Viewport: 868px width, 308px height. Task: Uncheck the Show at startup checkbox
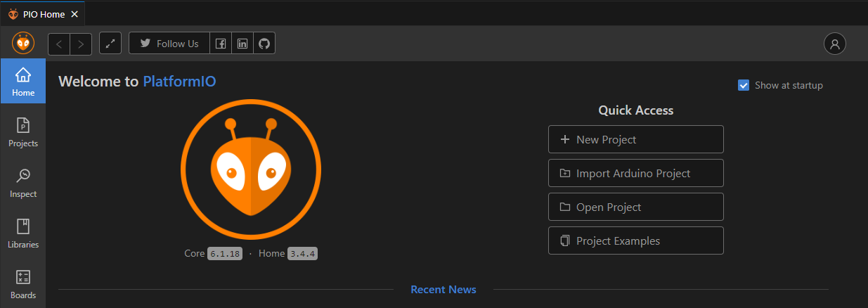[744, 85]
